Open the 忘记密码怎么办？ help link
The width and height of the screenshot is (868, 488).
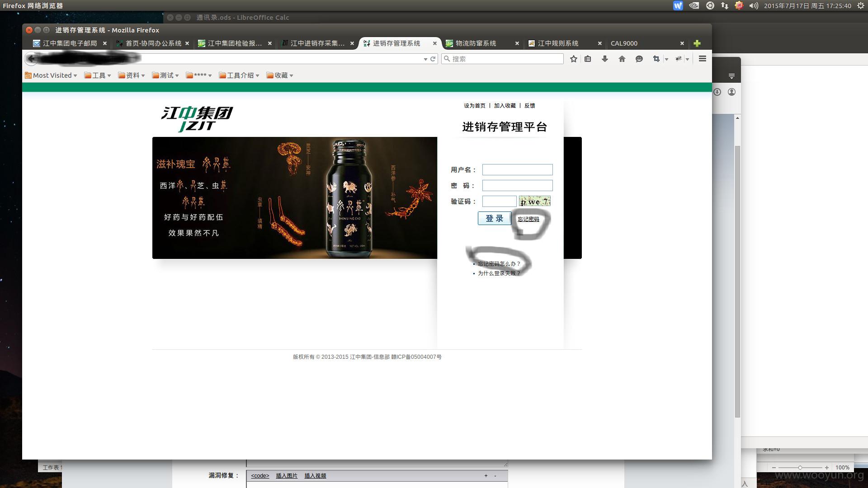pos(499,264)
